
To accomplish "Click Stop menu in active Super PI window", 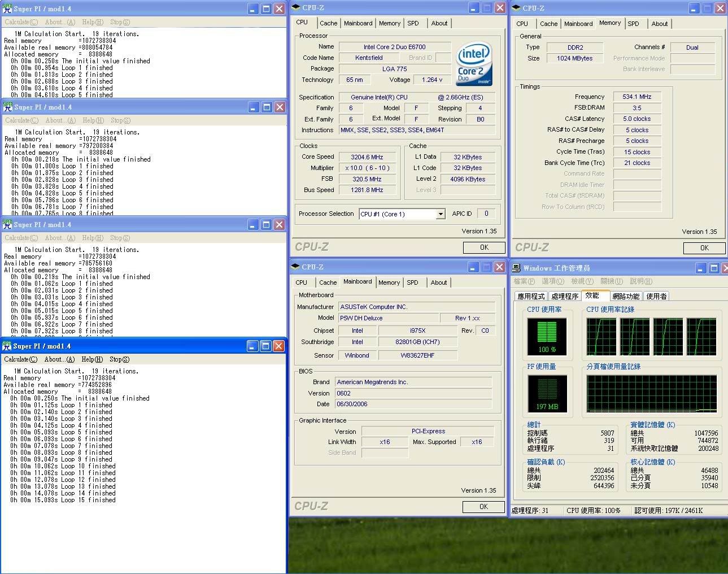I will pyautogui.click(x=119, y=359).
